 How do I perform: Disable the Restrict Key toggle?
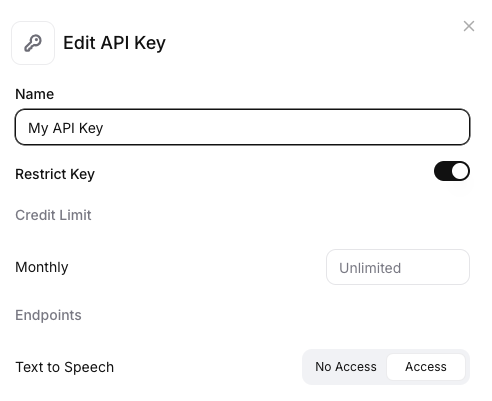[x=452, y=171]
